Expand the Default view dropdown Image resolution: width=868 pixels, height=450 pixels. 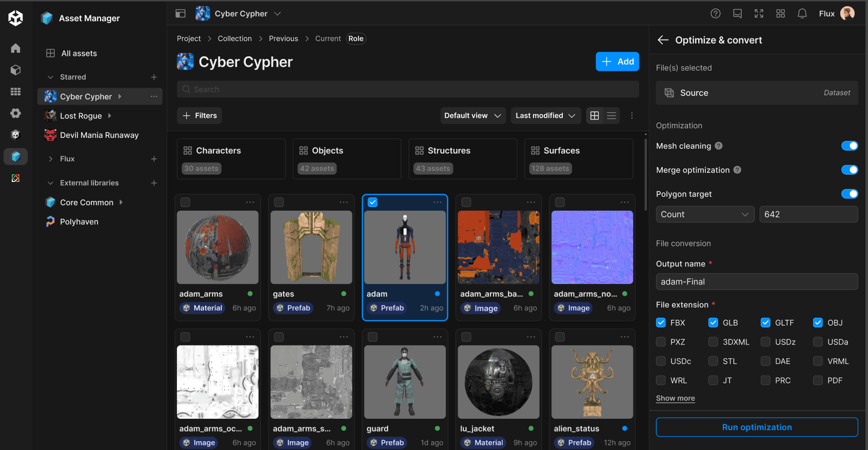(x=472, y=116)
